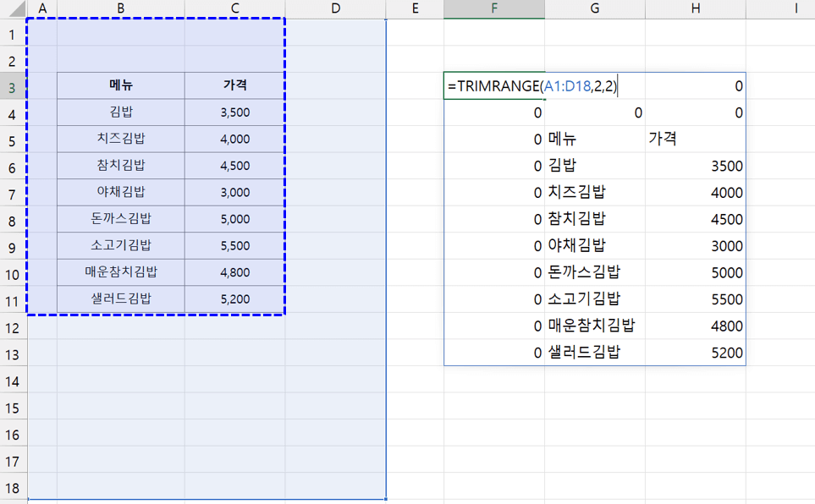Click the 돈까스김밥 result cell in column G
Screen dimensions: 815x504
point(595,272)
